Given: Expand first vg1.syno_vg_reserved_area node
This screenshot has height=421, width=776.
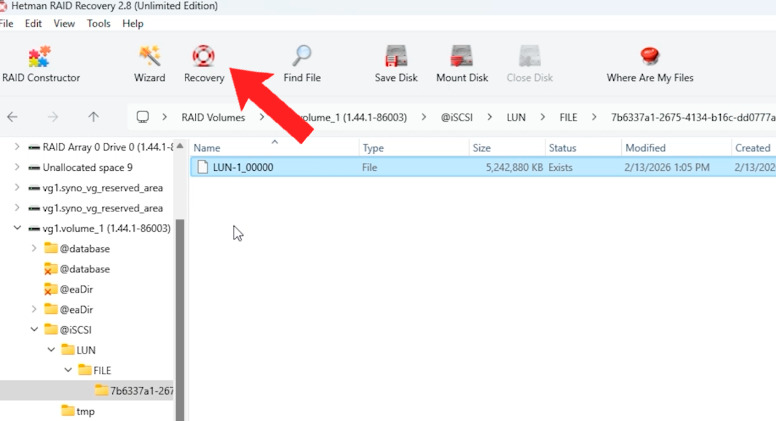Looking at the screenshot, I should tap(17, 187).
